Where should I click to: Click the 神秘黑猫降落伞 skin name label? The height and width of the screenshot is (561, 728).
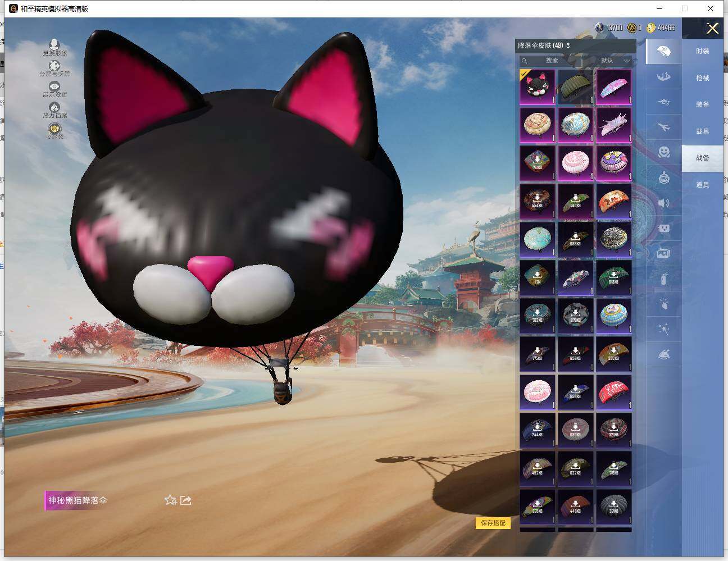tap(78, 500)
